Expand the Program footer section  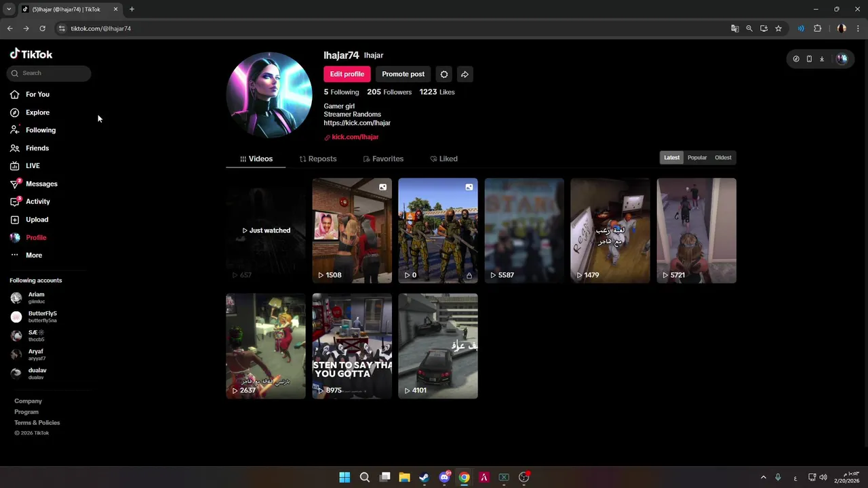pyautogui.click(x=26, y=412)
